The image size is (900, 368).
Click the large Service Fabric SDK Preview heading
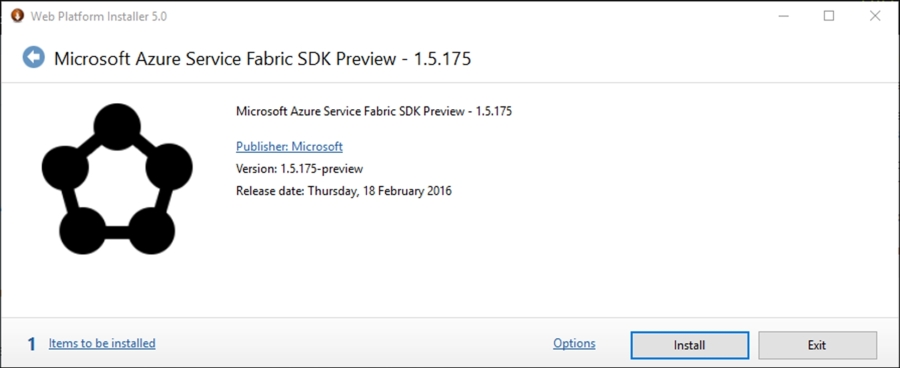[262, 59]
